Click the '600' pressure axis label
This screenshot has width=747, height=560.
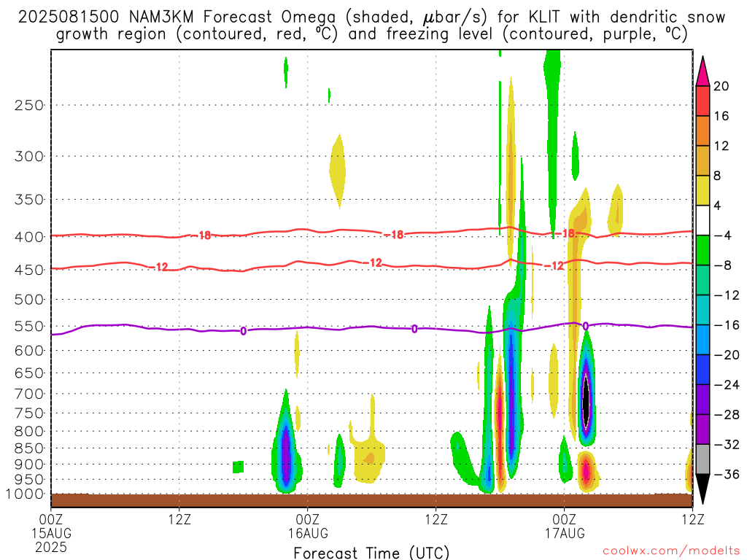pyautogui.click(x=29, y=351)
